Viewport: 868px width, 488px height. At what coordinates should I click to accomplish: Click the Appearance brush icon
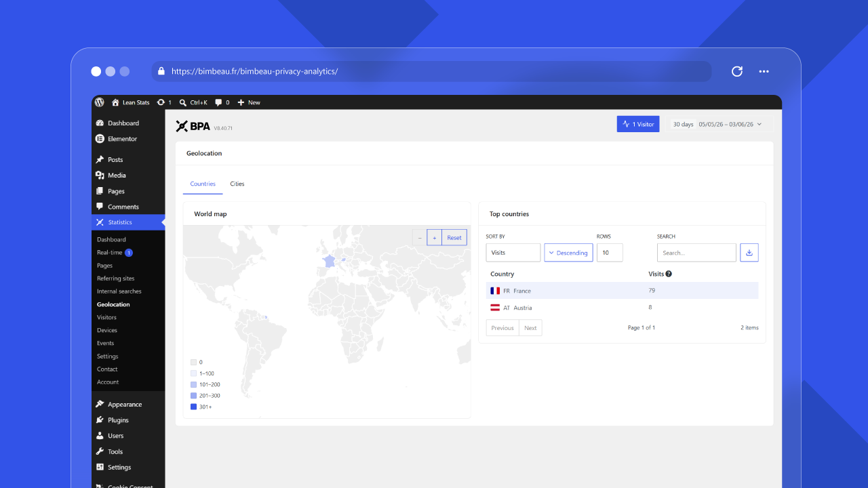point(100,405)
